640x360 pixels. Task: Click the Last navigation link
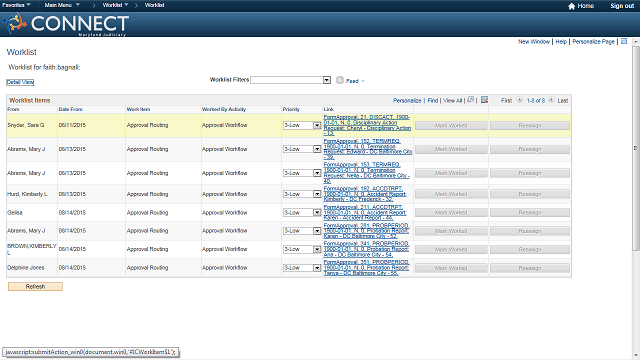[563, 100]
